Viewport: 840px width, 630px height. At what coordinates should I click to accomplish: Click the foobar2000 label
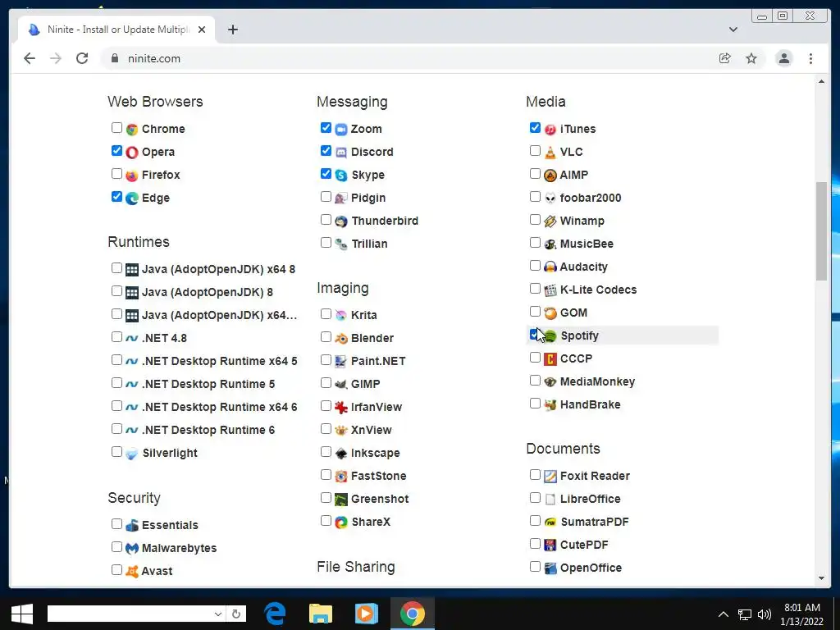(x=591, y=198)
